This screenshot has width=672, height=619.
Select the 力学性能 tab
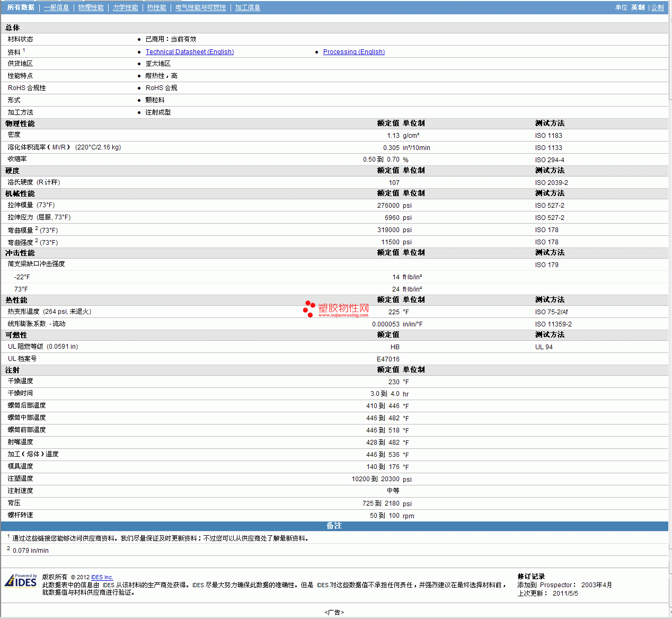click(x=125, y=7)
